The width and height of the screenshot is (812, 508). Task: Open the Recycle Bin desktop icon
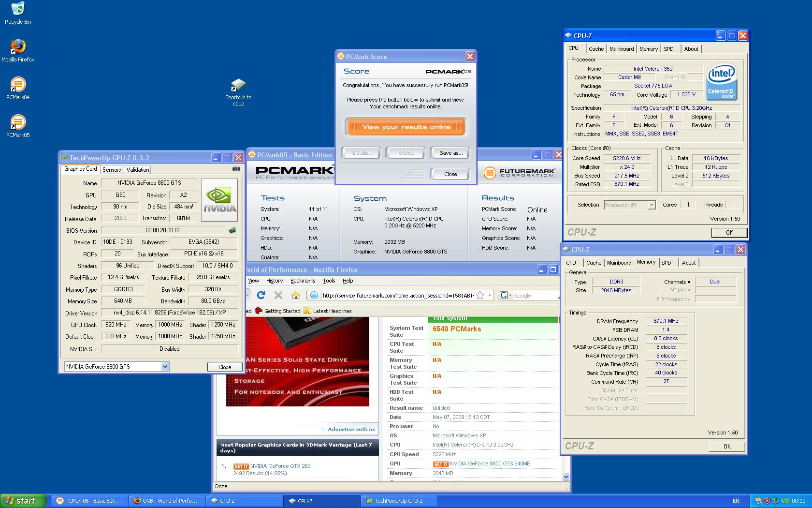[18, 13]
